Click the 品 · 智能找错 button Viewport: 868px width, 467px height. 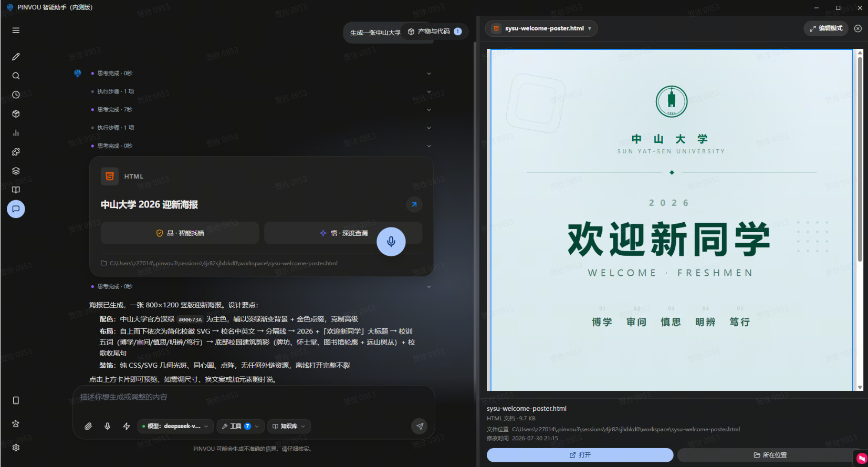180,233
